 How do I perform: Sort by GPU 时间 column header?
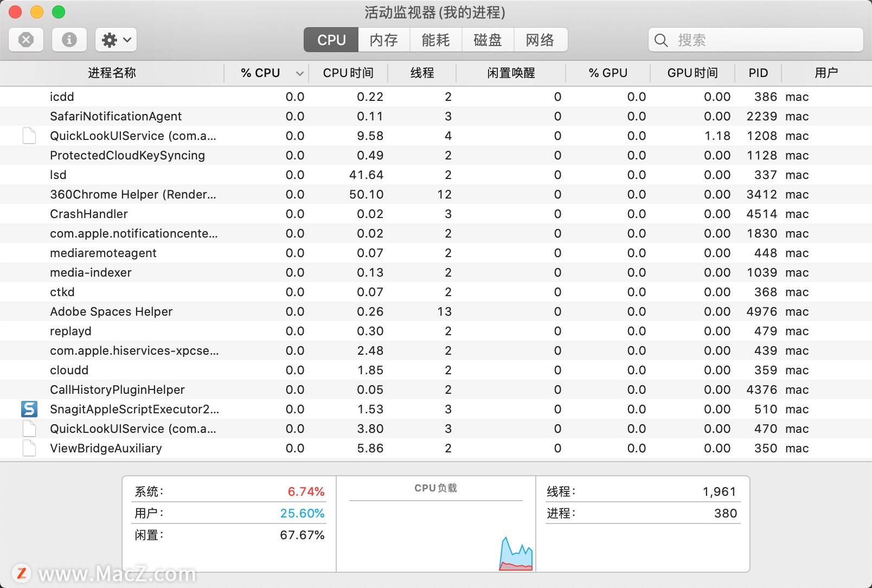[693, 73]
